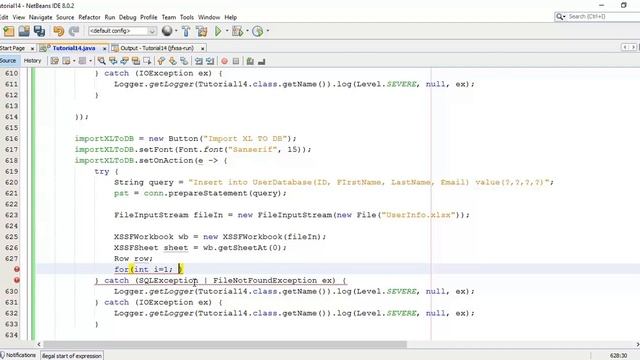Click the horizontal scrollbar thumb of the editor
Viewport: 640px width, 360px height.
click(x=225, y=344)
